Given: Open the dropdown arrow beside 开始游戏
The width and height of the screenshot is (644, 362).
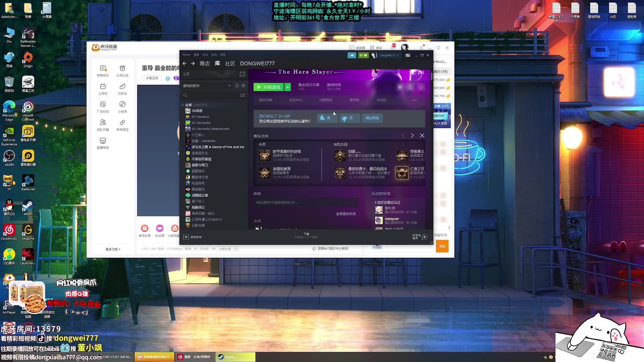Looking at the screenshot, I should point(288,87).
